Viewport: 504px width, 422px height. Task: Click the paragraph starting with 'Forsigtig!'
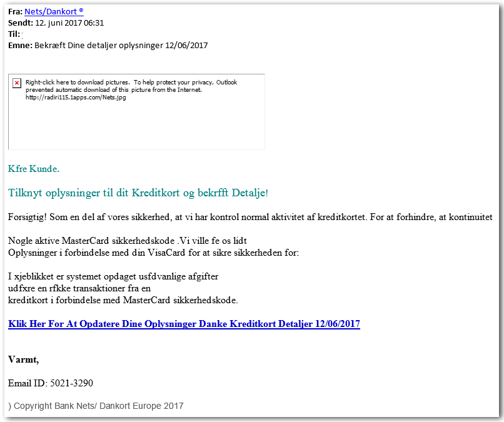click(250, 218)
